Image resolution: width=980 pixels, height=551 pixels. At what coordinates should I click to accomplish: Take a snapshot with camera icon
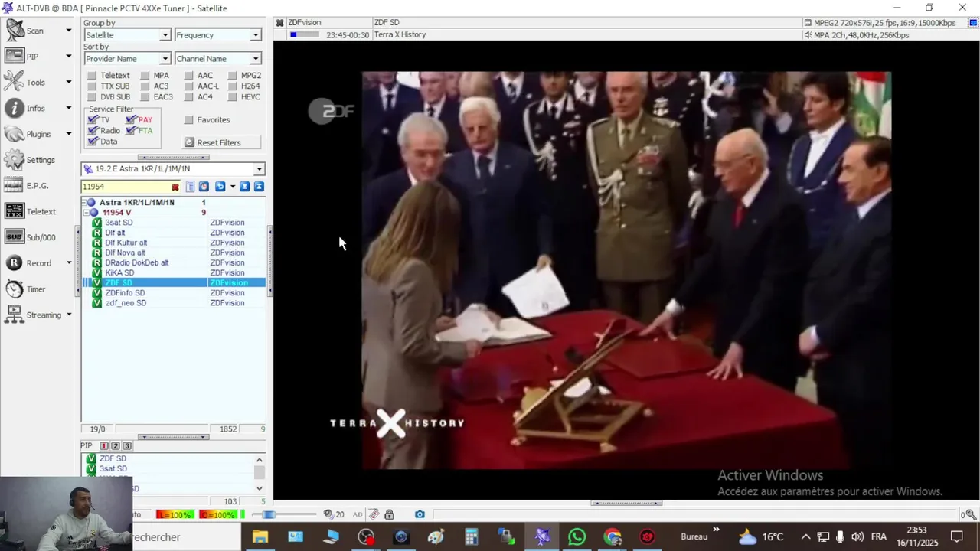[420, 514]
